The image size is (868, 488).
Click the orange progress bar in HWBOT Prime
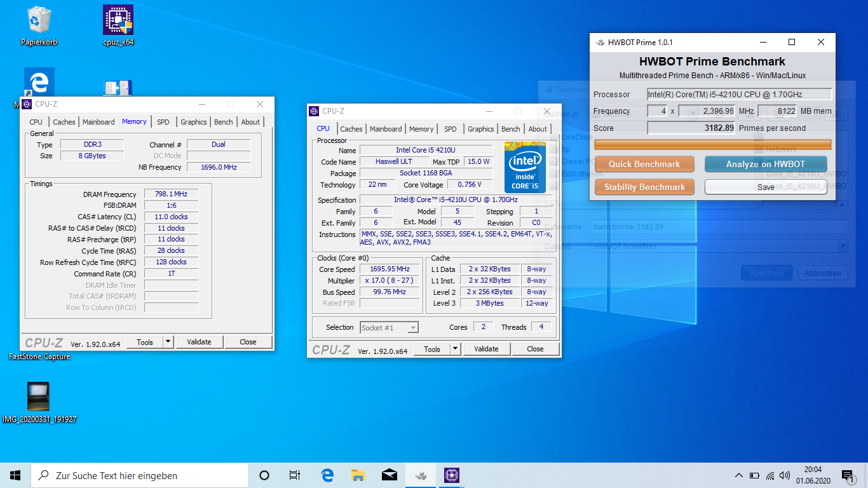click(x=712, y=144)
